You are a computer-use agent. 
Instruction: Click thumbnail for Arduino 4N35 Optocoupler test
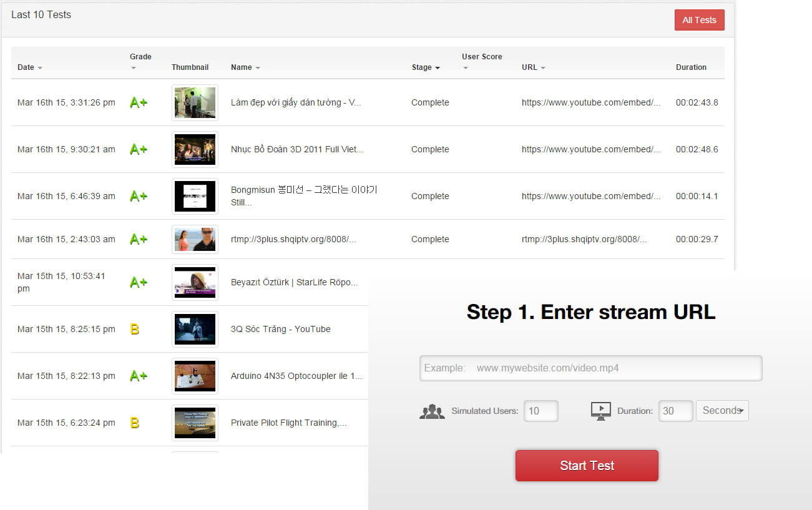[195, 376]
